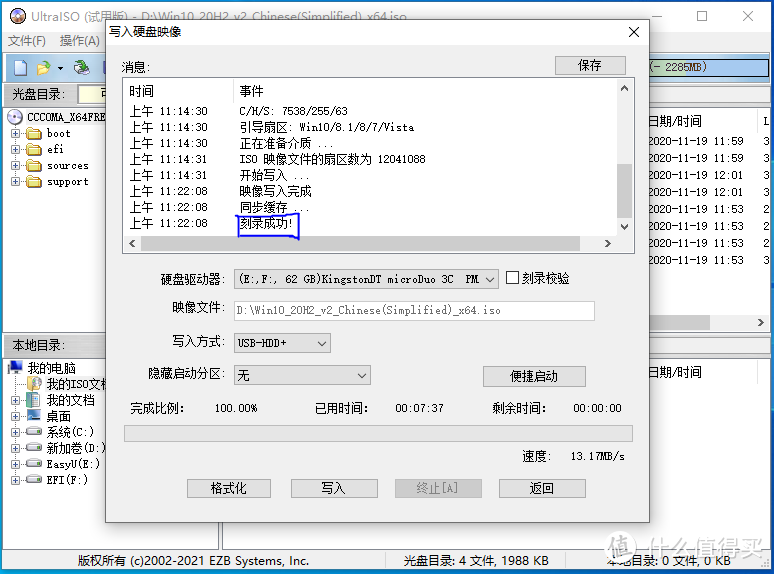Open the 写入方式 USB-HDD+ dropdown
This screenshot has width=774, height=574.
pos(322,343)
